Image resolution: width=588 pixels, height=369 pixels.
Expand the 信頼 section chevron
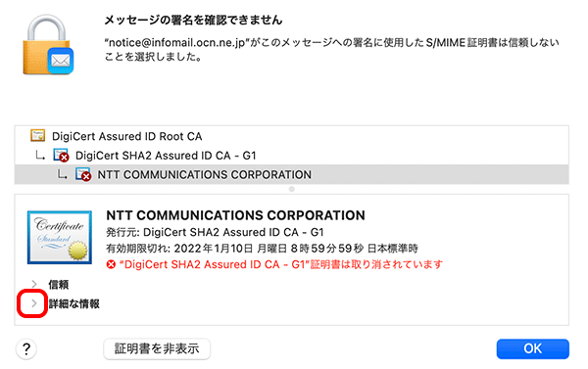pyautogui.click(x=34, y=285)
